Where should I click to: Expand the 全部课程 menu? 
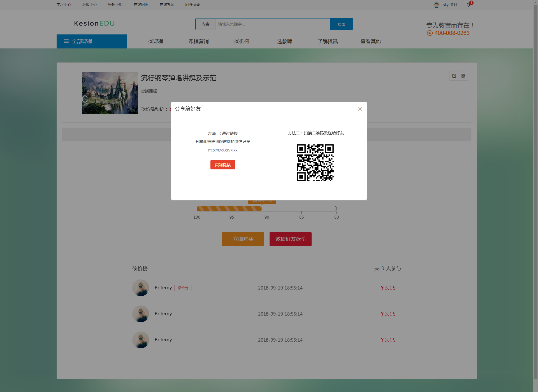[82, 41]
